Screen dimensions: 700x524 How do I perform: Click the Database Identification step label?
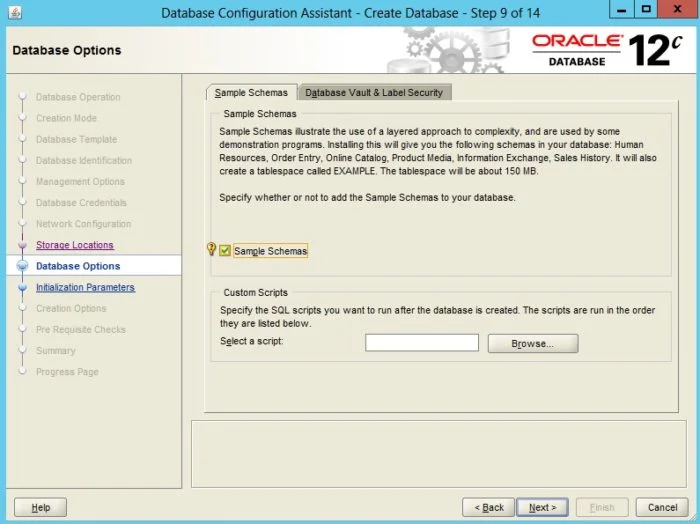[84, 160]
